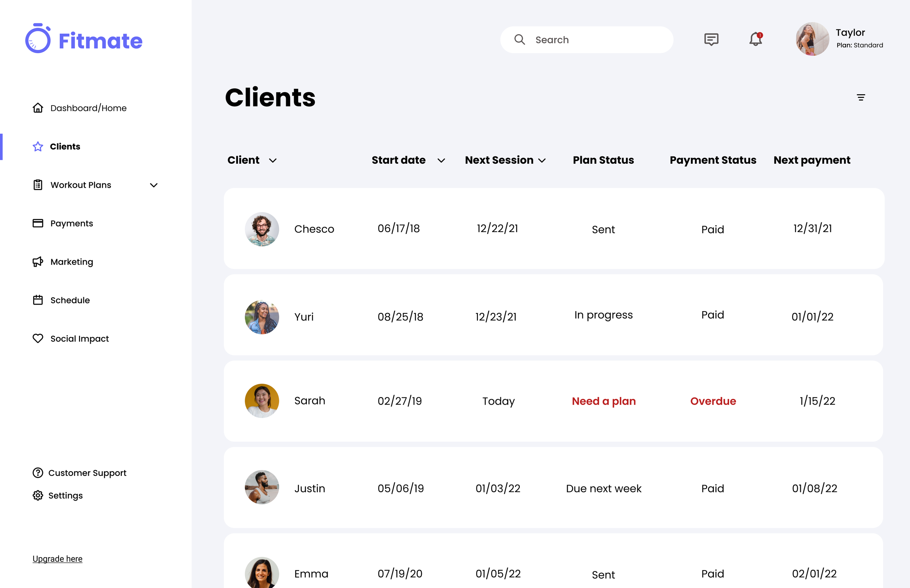Viewport: 910px width, 588px height.
Task: Click into the Search field
Action: pyautogui.click(x=596, y=40)
